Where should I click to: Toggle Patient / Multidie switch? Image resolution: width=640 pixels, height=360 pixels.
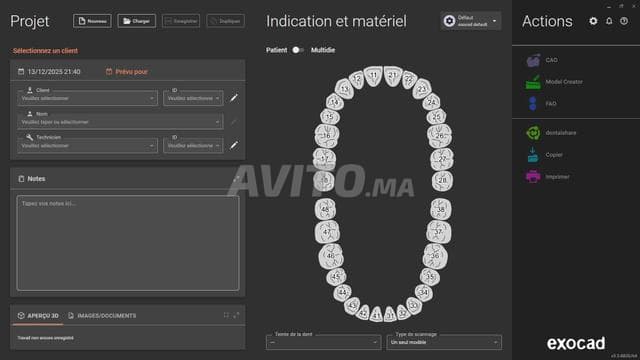pyautogui.click(x=298, y=50)
